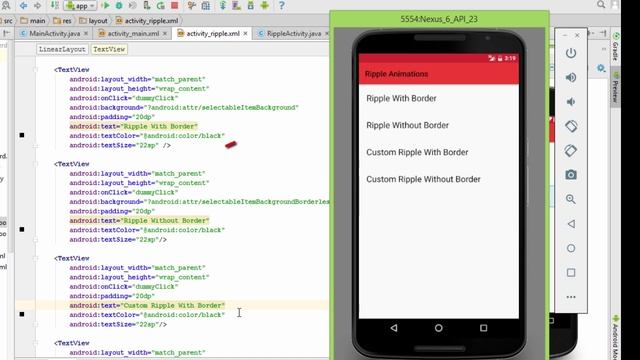Open the Gradle side panel
This screenshot has width=640, height=360.
pyautogui.click(x=616, y=47)
